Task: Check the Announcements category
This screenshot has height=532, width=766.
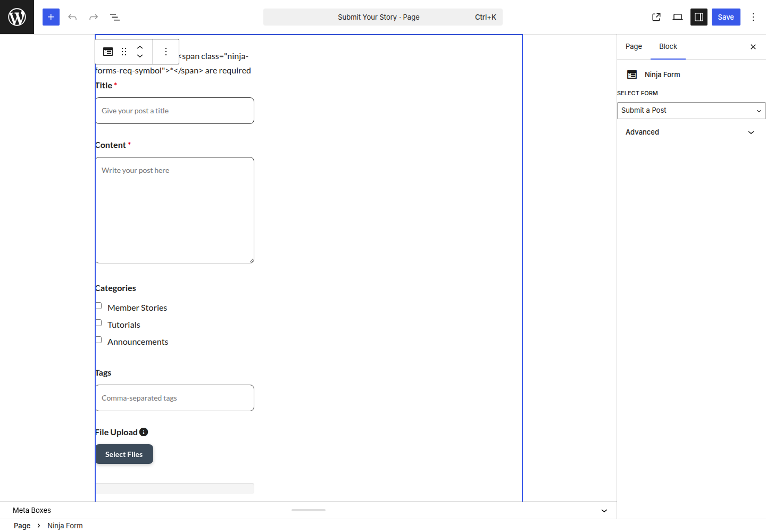Action: pos(98,340)
